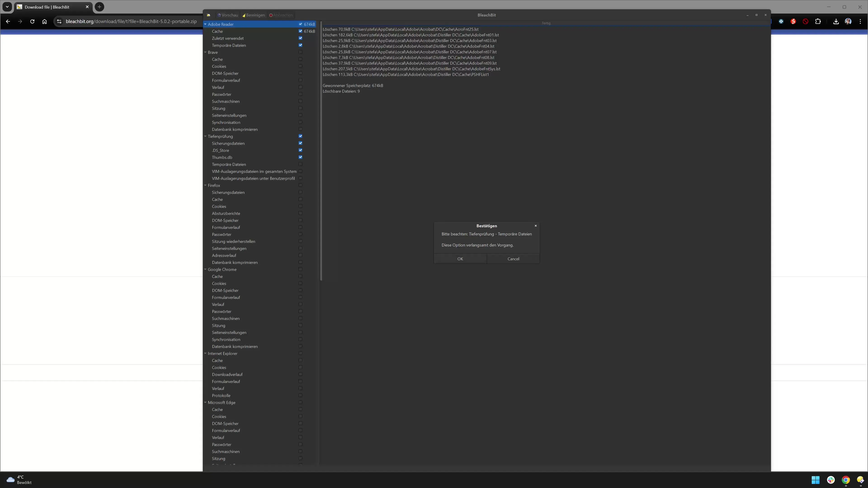Select the Bereinigen broom icon
Viewport: 868px width, 488px height.
tap(245, 15)
